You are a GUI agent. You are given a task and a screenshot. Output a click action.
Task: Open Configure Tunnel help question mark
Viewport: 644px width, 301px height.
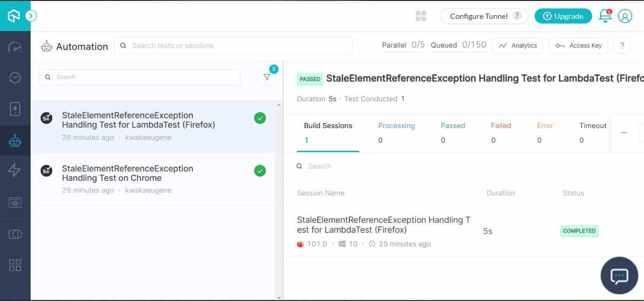[517, 16]
